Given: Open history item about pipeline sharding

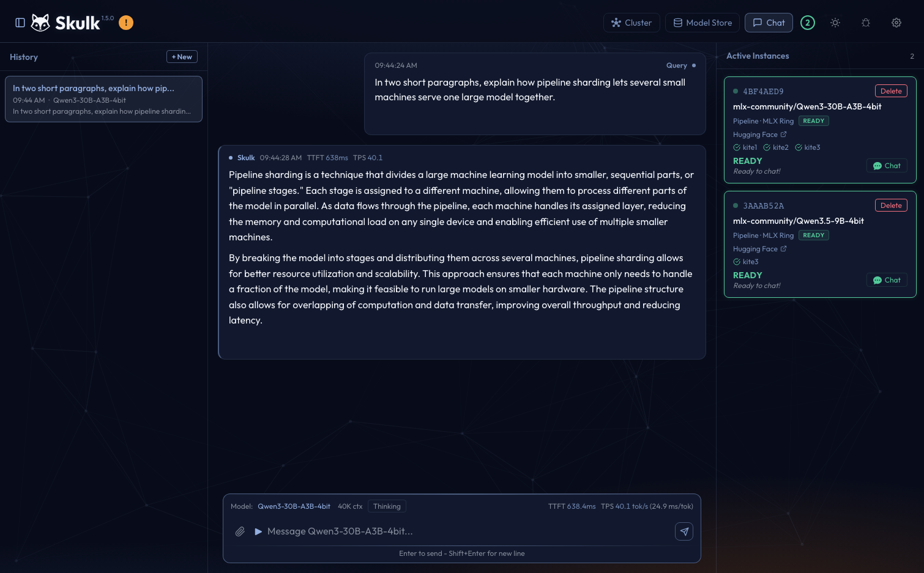Looking at the screenshot, I should (x=103, y=99).
